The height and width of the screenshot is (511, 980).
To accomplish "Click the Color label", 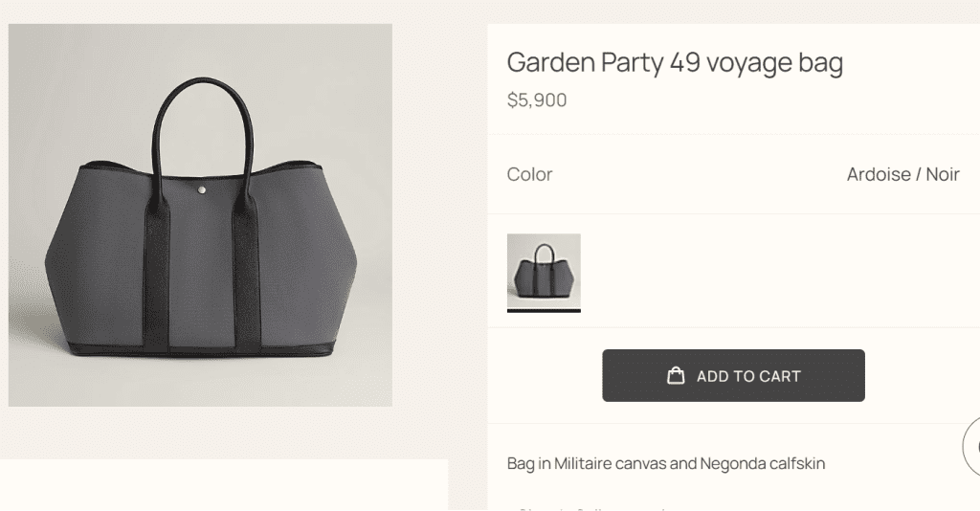I will [529, 174].
